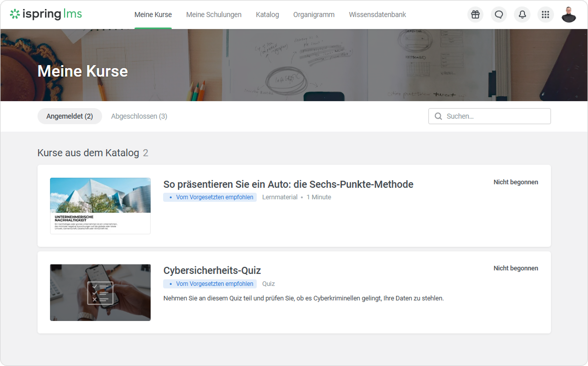Switch to the Abgeschlossen (3) tab

[139, 116]
